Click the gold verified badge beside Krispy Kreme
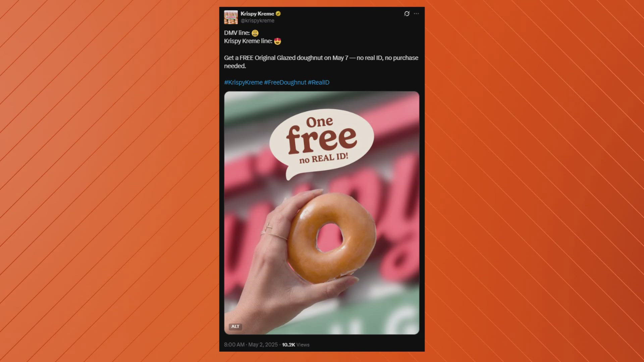 click(x=278, y=14)
